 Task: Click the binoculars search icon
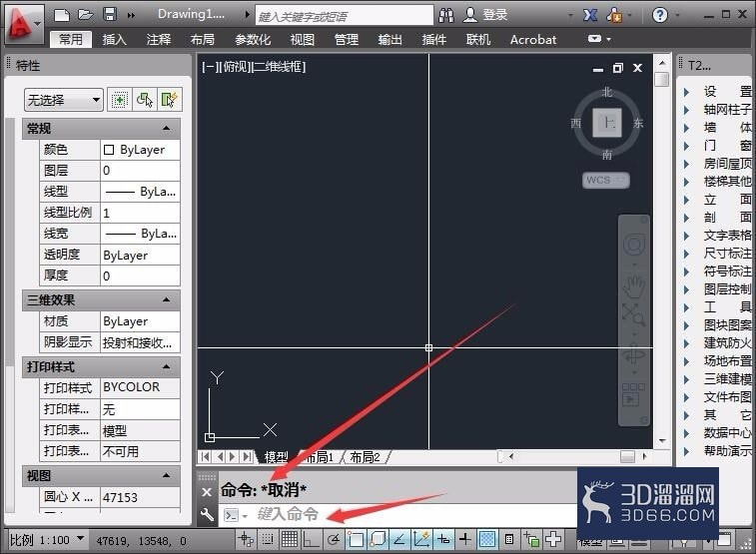pos(446,15)
